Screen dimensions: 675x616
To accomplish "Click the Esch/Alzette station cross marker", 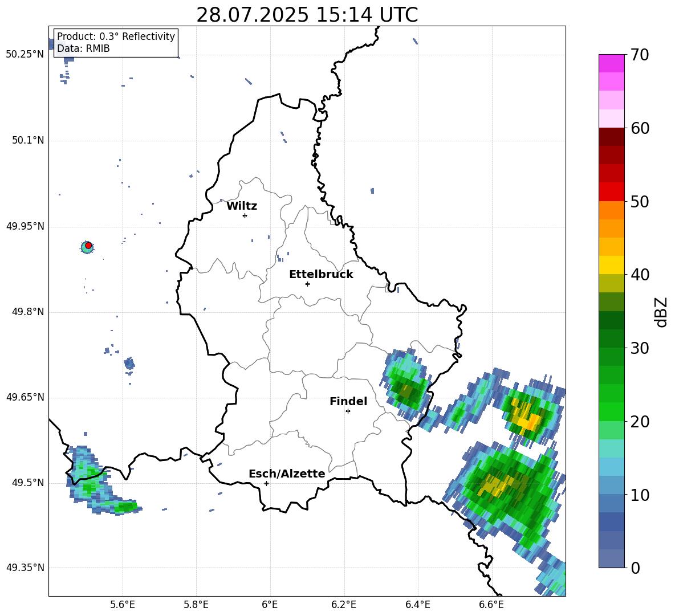I will point(266,483).
